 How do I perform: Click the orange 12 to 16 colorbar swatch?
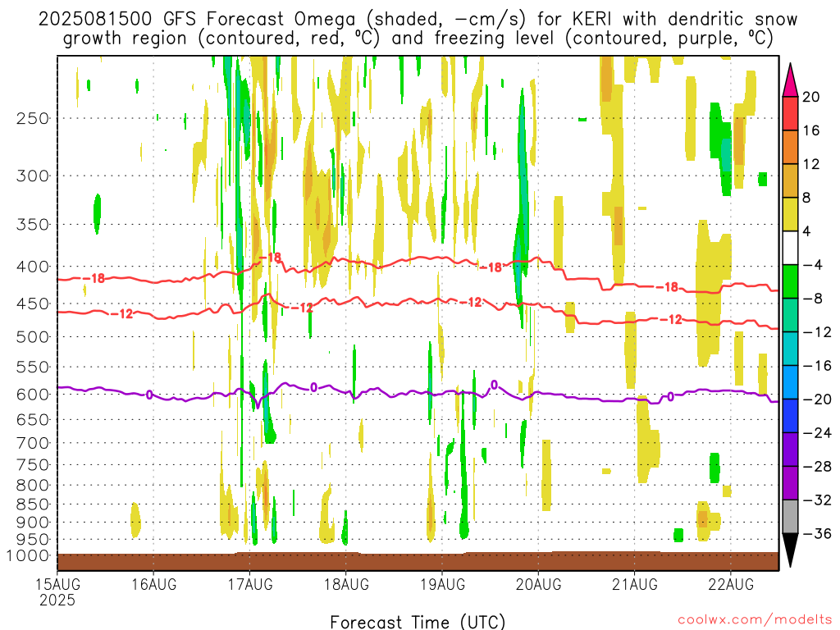pos(790,147)
